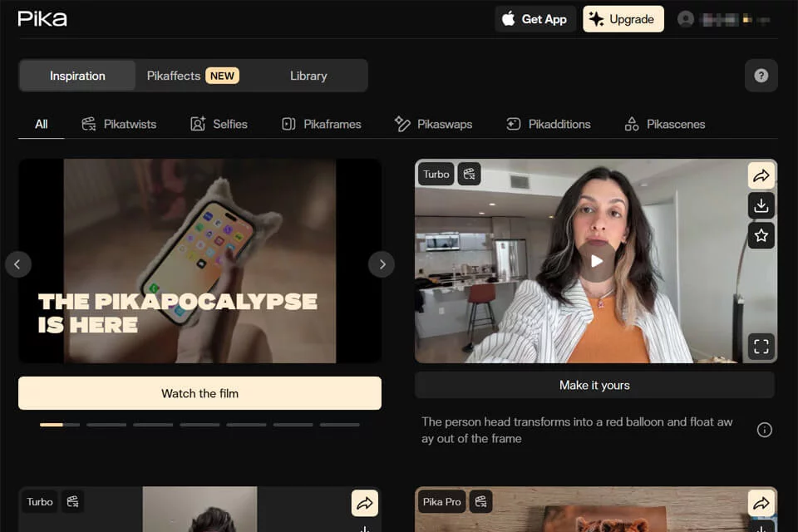Jump to the second carousel indicator dash

click(106, 425)
